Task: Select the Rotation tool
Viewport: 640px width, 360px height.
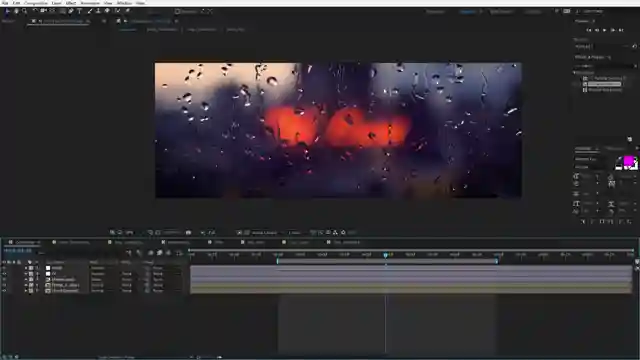Action: pos(35,11)
